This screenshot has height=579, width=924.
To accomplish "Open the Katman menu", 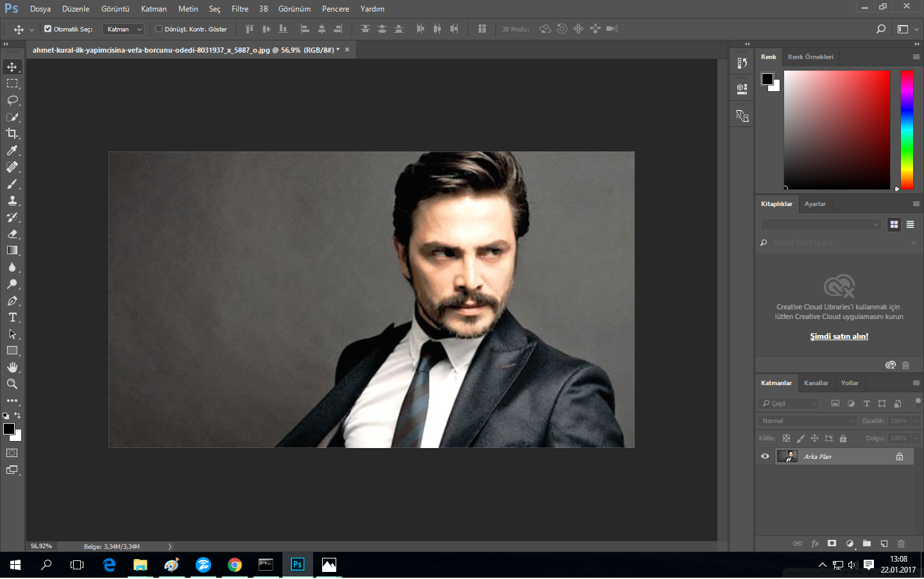I will tap(153, 9).
